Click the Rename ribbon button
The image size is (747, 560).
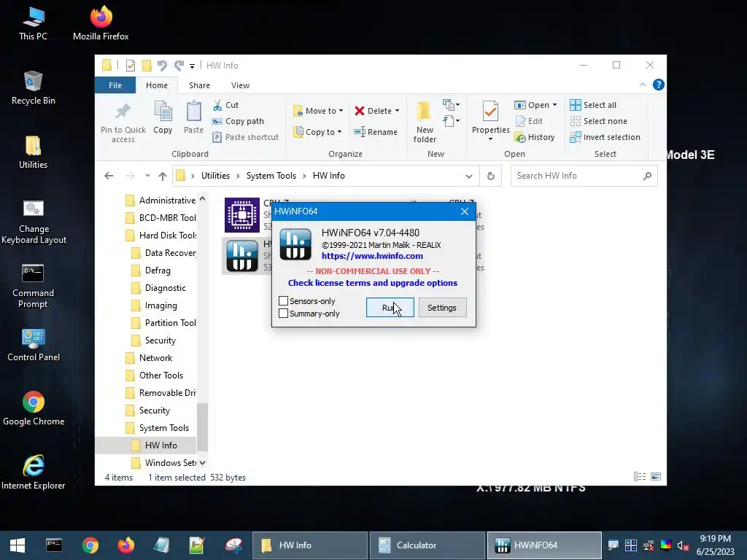click(x=376, y=132)
